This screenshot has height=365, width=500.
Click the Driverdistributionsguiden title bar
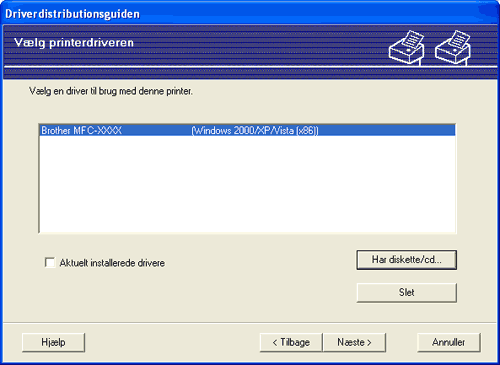(250, 13)
